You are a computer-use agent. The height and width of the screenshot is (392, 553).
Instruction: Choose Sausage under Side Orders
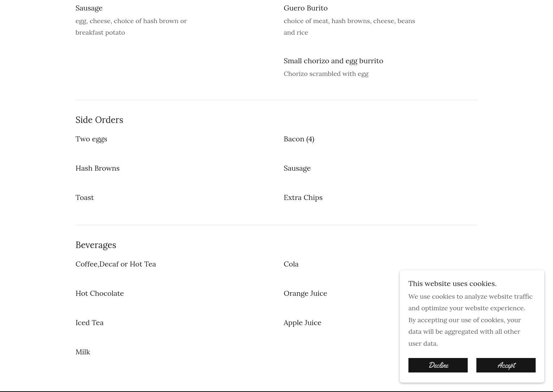(297, 169)
